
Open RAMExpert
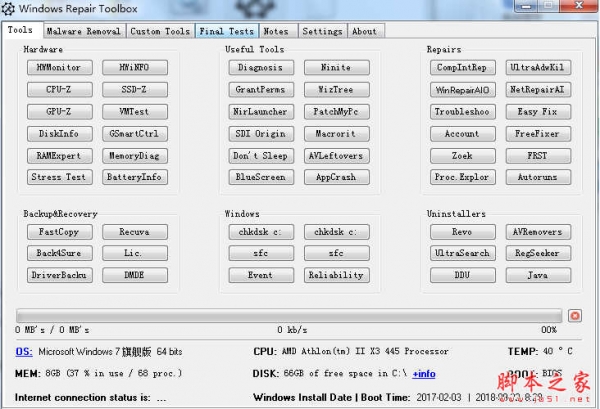tap(60, 156)
